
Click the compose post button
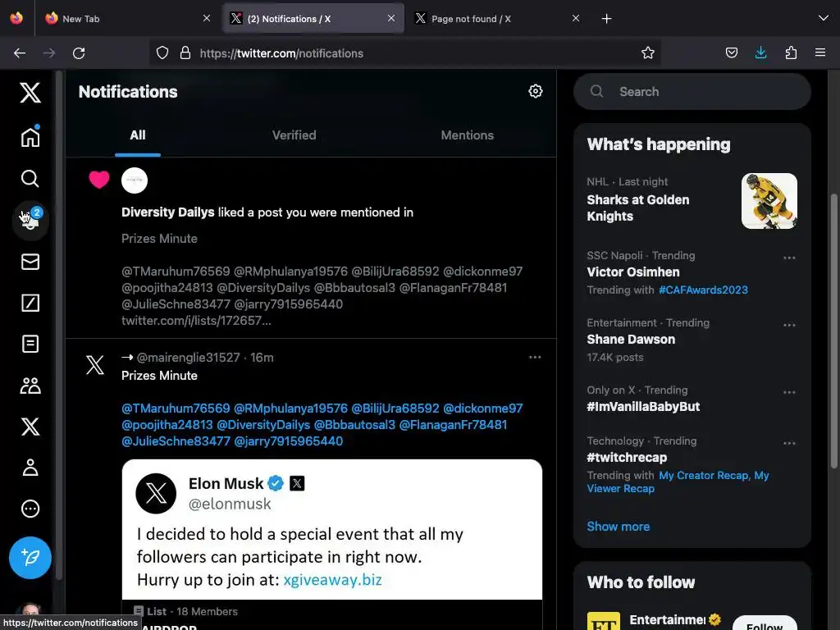[30, 558]
